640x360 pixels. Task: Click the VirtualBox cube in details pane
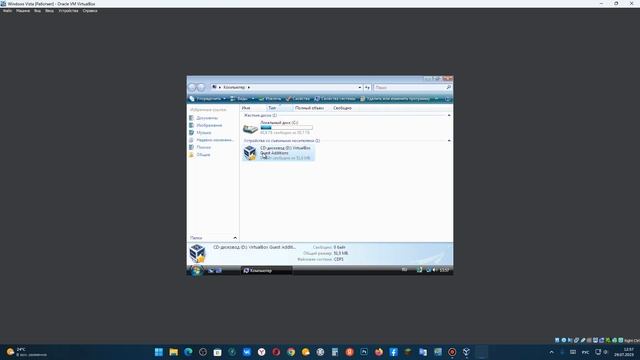coord(198,253)
